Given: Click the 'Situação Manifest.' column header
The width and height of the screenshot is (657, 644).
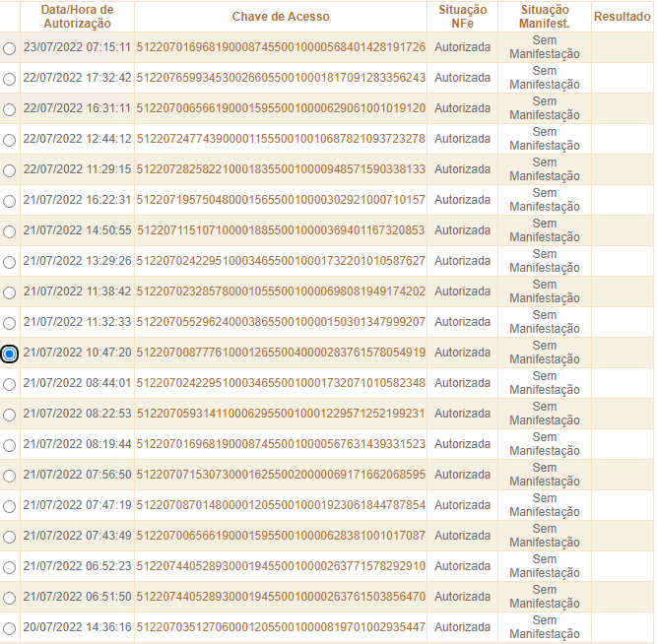Looking at the screenshot, I should (545, 17).
